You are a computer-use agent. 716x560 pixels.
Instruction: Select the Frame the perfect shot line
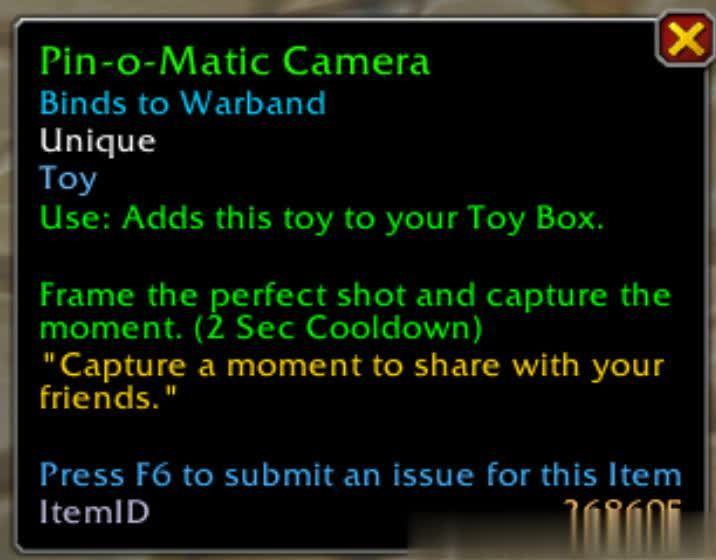coord(355,297)
